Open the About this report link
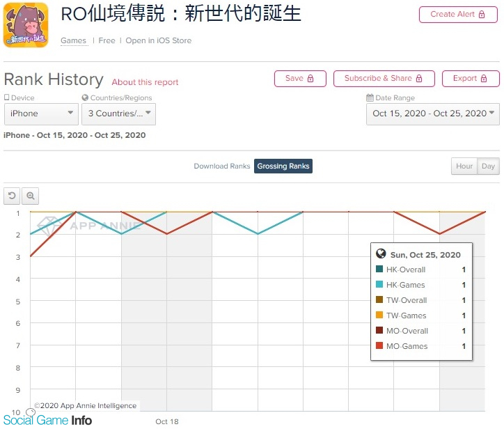 (145, 82)
